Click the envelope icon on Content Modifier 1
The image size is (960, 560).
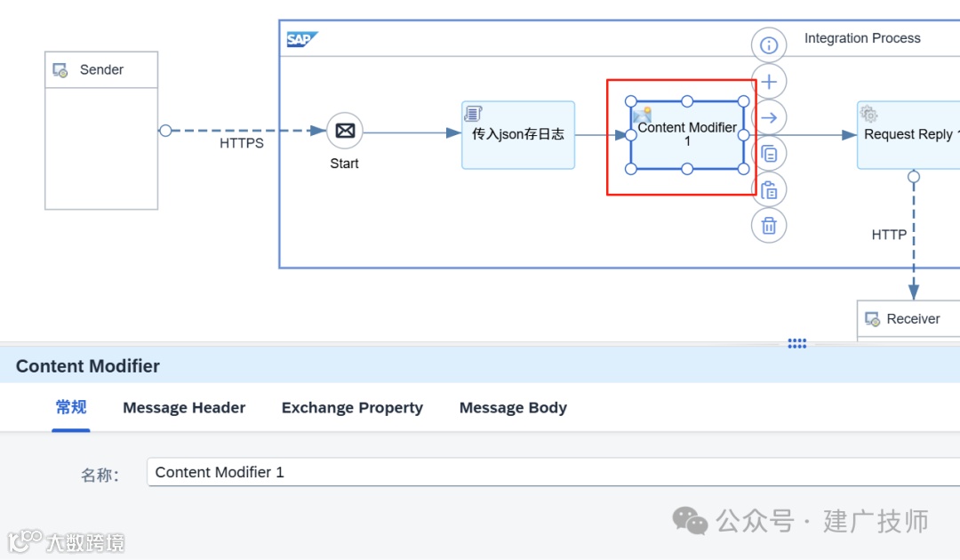[642, 114]
